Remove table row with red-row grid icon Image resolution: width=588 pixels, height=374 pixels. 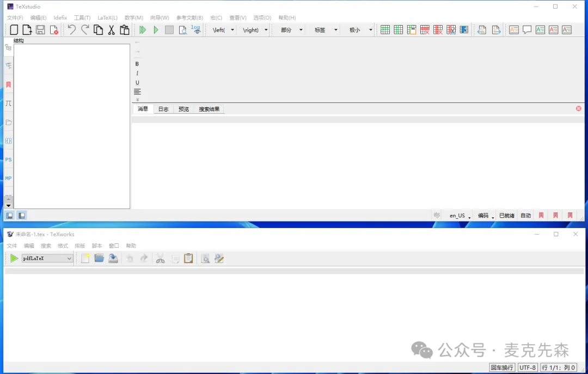coord(425,29)
